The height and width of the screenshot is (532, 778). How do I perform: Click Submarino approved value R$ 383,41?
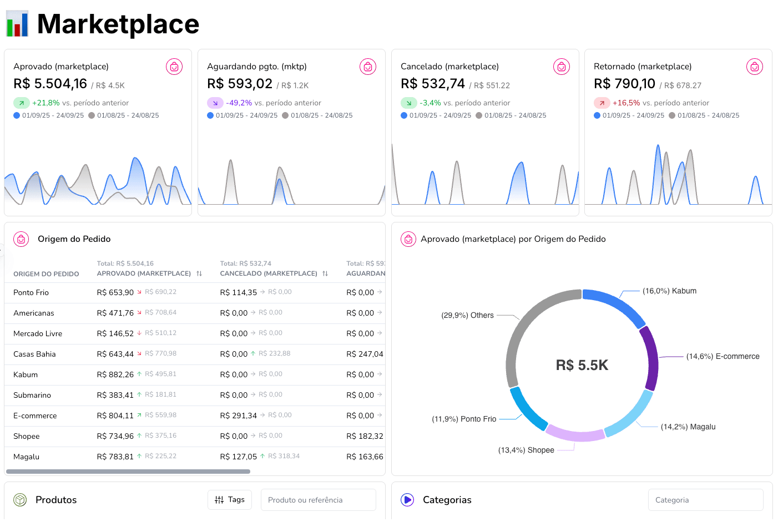tap(115, 395)
